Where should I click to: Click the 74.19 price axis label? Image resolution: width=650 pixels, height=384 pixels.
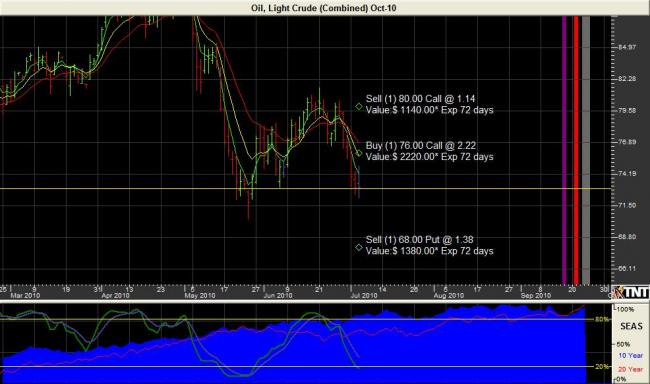[x=627, y=174]
